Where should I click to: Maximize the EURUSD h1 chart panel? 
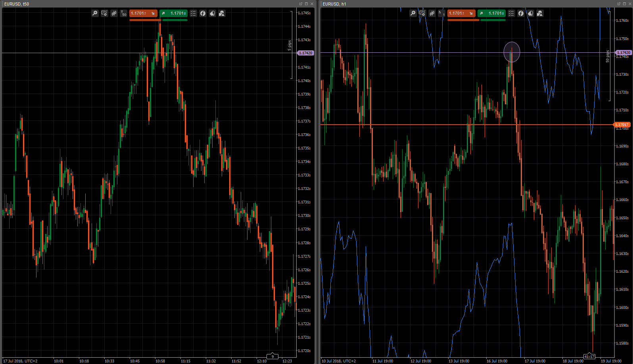coord(624,4)
